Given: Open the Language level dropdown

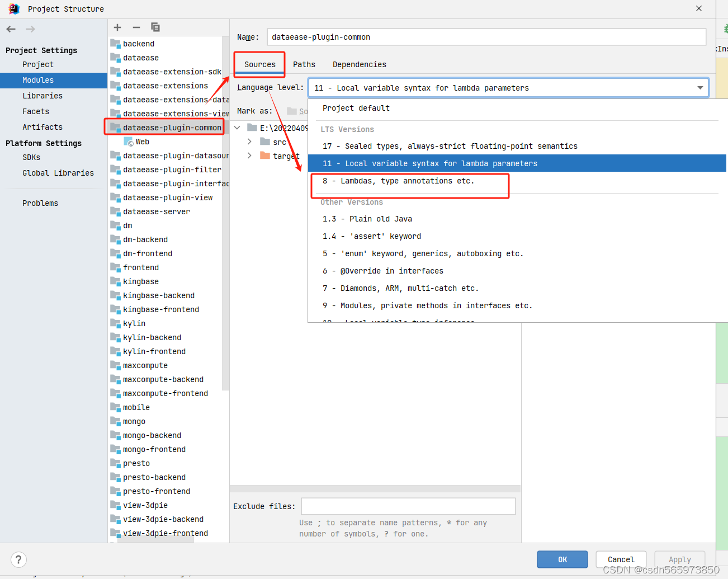Looking at the screenshot, I should (x=508, y=88).
